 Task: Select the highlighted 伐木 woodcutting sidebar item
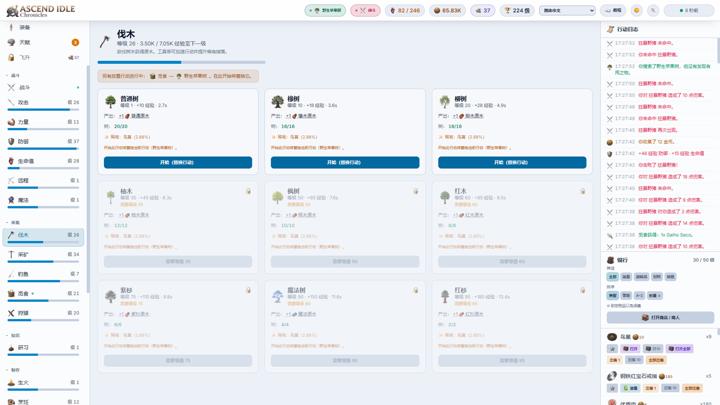click(x=43, y=235)
